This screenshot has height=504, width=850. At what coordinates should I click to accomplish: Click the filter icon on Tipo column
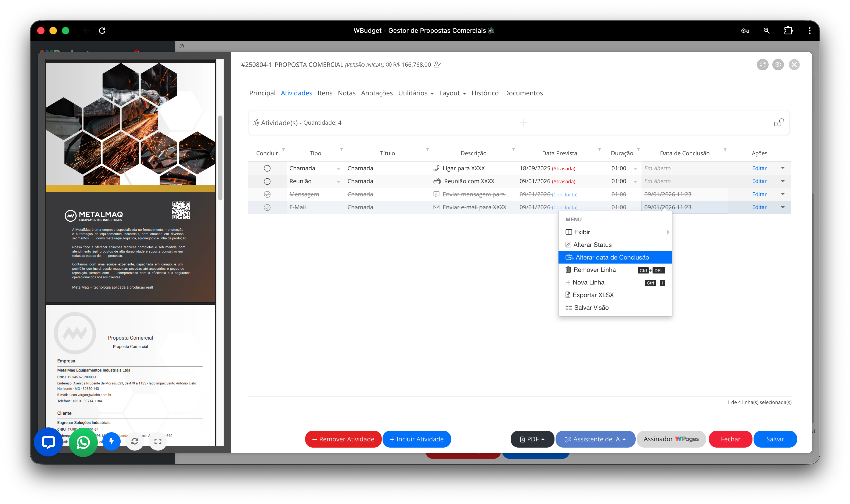[341, 149]
